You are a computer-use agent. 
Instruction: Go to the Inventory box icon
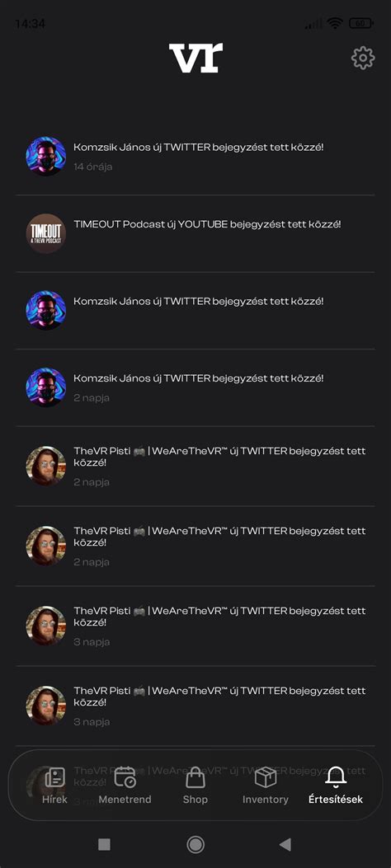click(266, 785)
